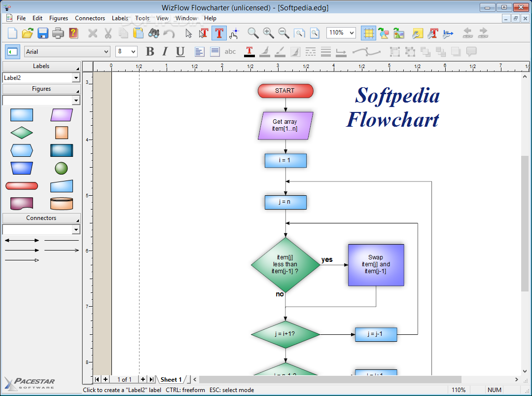Viewport: 532px width, 396px height.
Task: Expand the Labels panel header
Action: pos(41,66)
